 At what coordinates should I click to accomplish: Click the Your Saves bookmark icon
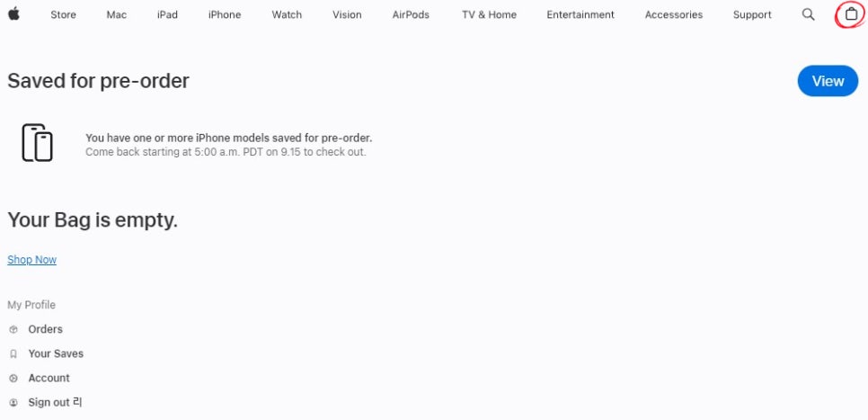tap(13, 354)
